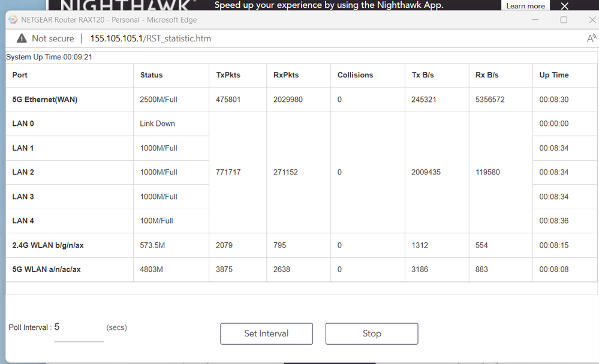This screenshot has height=364, width=599.
Task: Click the LAN 2 port label
Action: click(x=23, y=172)
